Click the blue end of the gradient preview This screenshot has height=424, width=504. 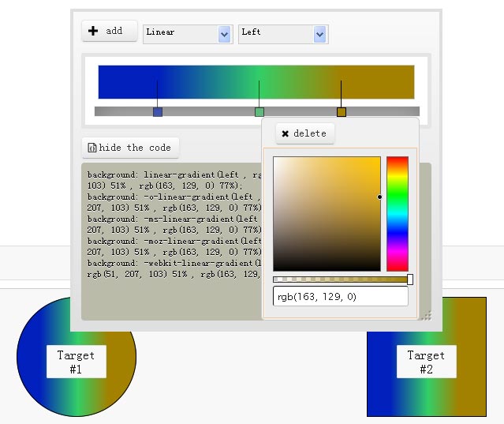118,82
